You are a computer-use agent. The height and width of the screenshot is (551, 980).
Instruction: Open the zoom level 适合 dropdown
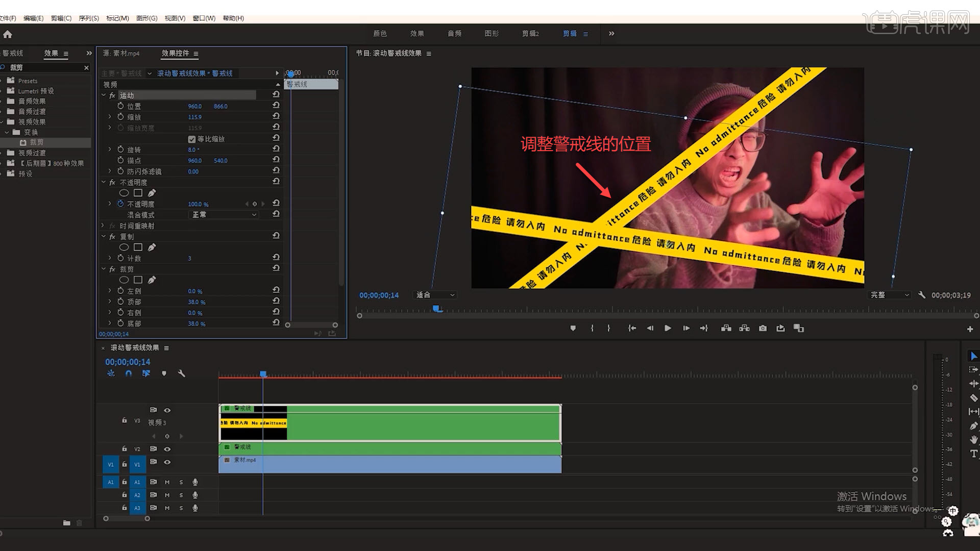pos(435,295)
